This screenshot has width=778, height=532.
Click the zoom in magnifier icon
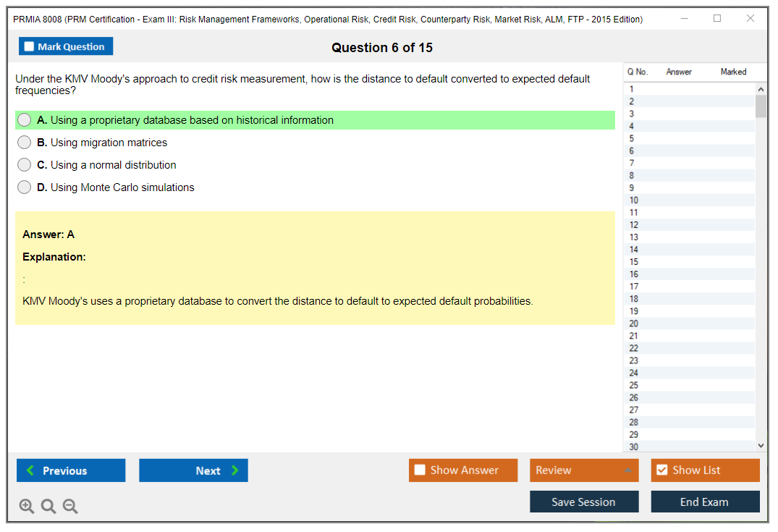click(27, 507)
